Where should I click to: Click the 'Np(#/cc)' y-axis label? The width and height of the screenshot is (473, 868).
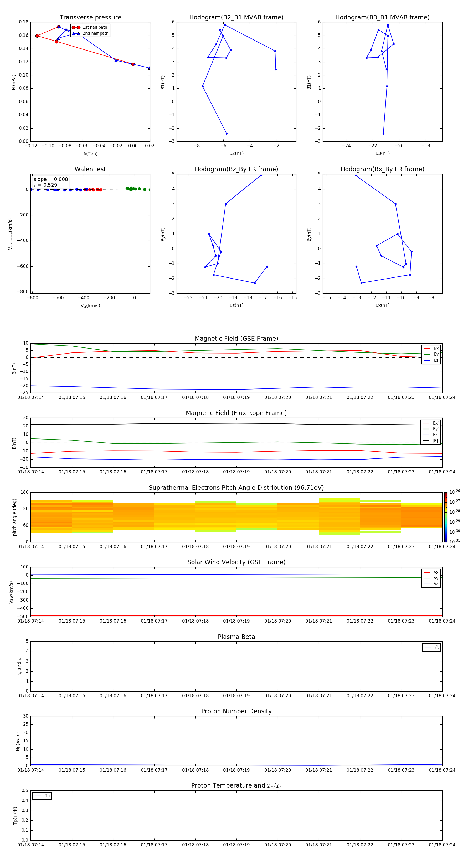pos(18,741)
